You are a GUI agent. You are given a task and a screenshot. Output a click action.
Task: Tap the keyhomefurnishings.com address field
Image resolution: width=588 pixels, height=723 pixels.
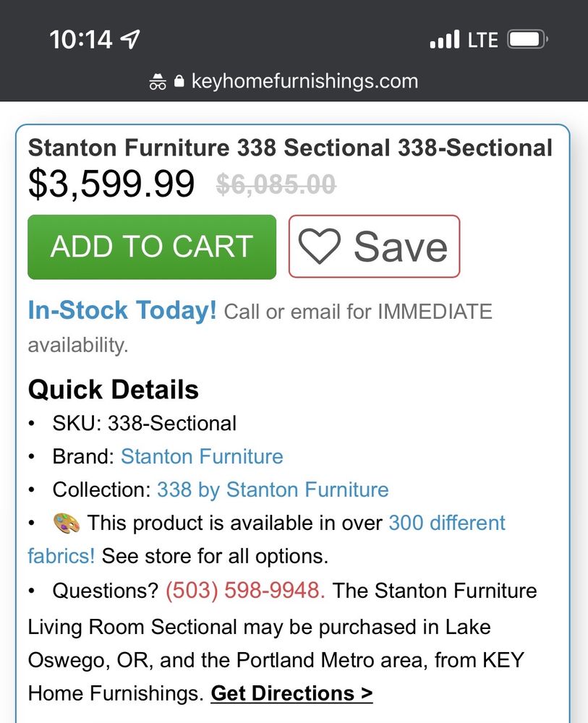[304, 81]
